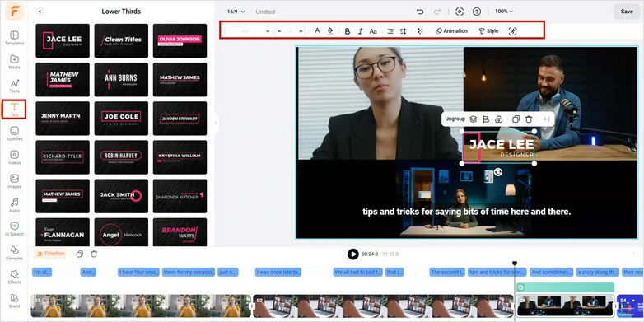The height and width of the screenshot is (322, 644).
Task: Toggle lock on the selected element
Action: click(498, 119)
